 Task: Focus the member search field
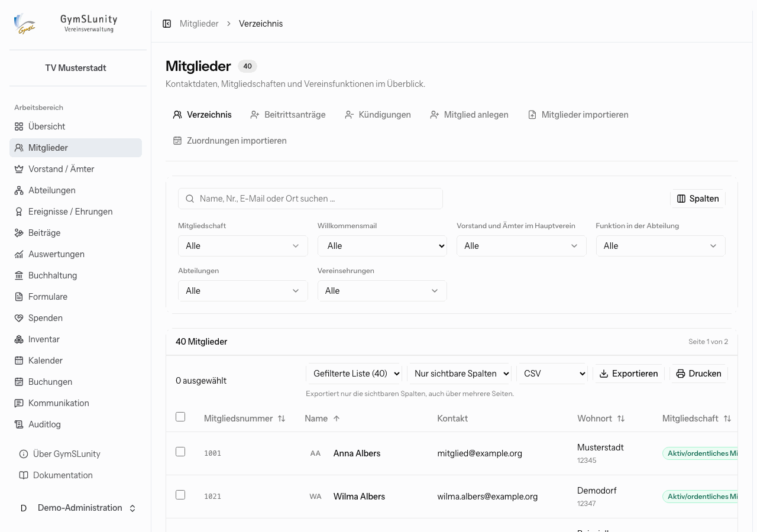click(310, 199)
